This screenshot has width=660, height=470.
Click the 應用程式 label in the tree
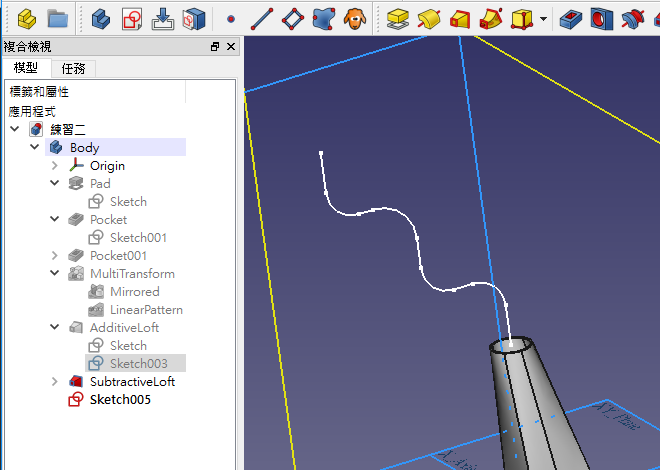(x=32, y=112)
